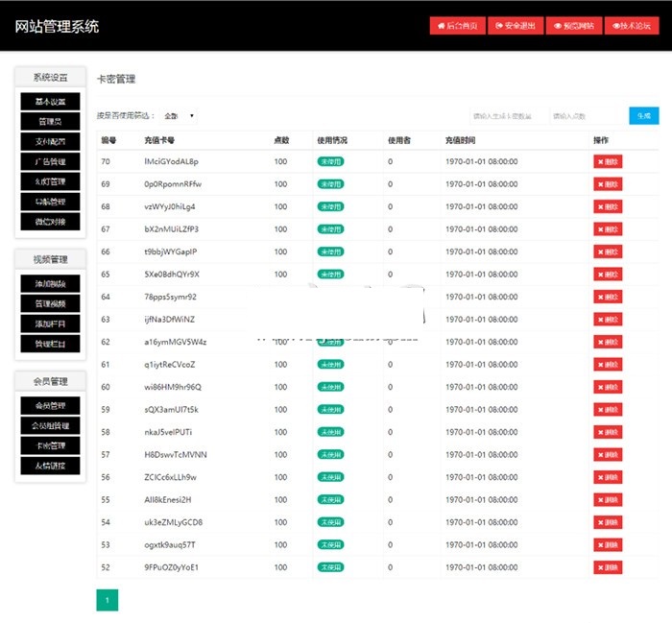Image resolution: width=672 pixels, height=623 pixels.
Task: Open 会员组管理 in the sidebar
Action: tap(50, 425)
